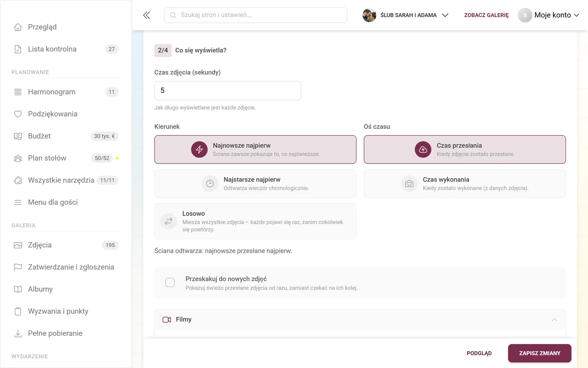Open the Moje konto dropdown

(549, 15)
